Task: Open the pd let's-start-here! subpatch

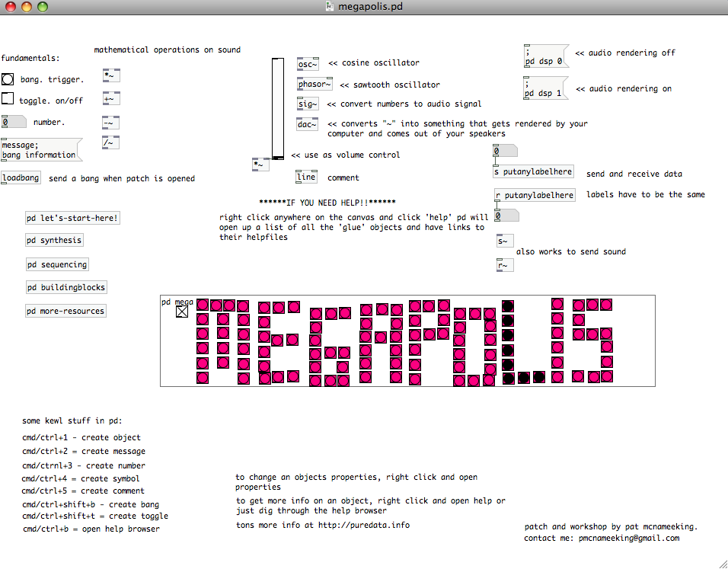Action: [73, 219]
